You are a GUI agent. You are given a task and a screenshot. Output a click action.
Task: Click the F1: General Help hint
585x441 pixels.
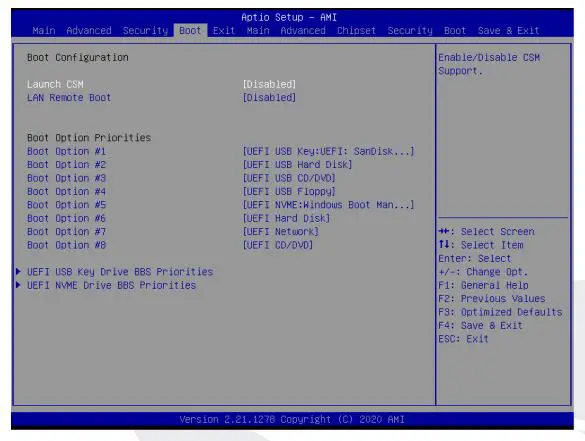tap(483, 286)
